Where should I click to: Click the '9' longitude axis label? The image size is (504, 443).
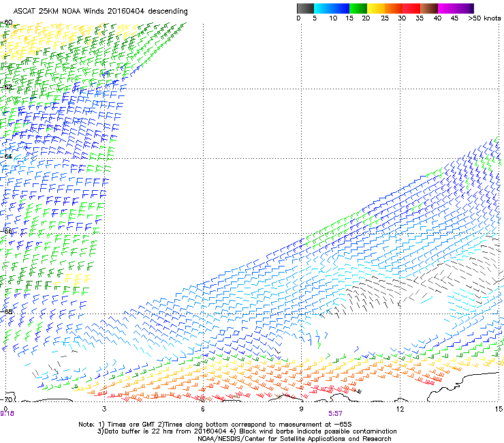(x=301, y=409)
